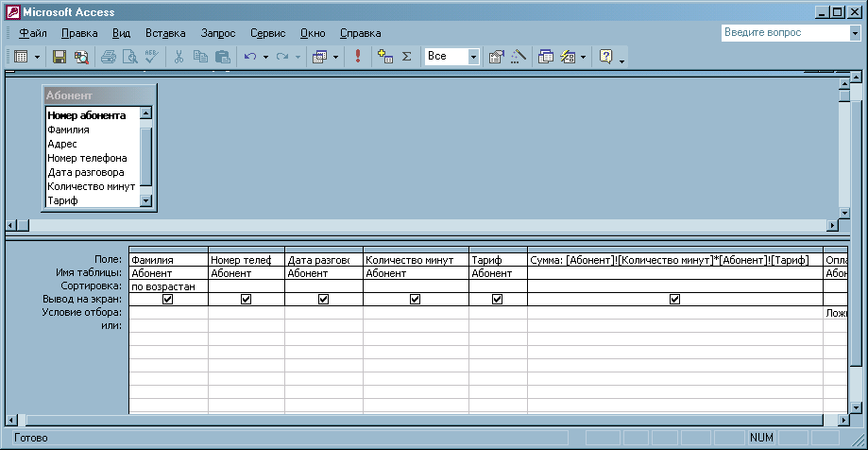Launch the expression Builder wand icon
This screenshot has width=868, height=450.
tap(518, 57)
